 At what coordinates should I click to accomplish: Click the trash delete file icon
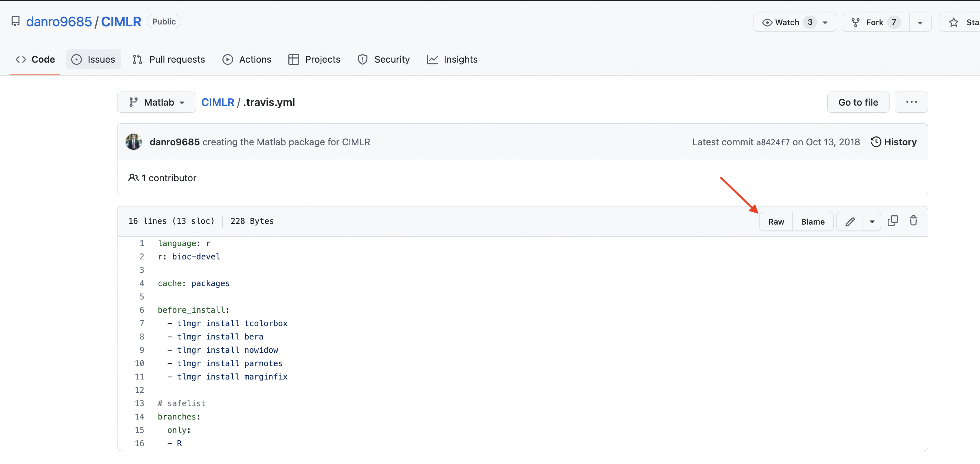(x=913, y=221)
